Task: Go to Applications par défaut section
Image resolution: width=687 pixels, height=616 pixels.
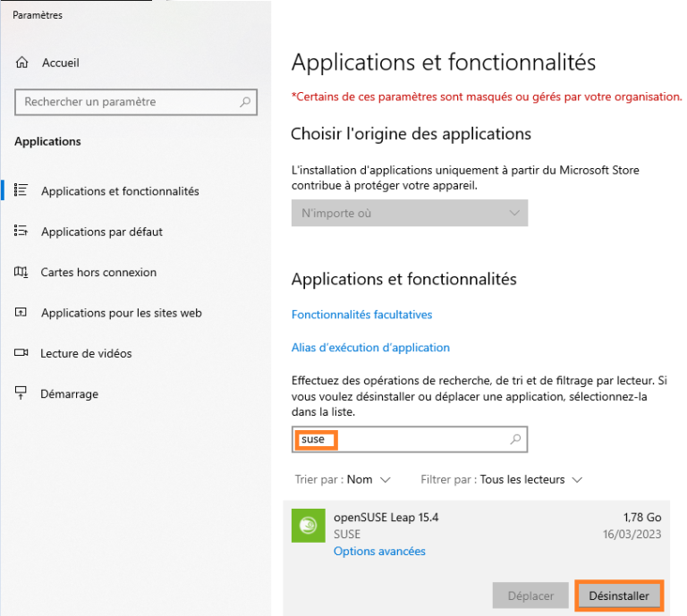Action: [x=102, y=232]
